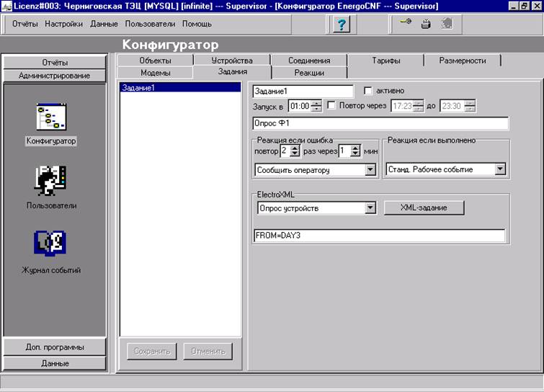The height and width of the screenshot is (392, 544).
Task: Open the Отчёты menu
Action: pyautogui.click(x=25, y=24)
